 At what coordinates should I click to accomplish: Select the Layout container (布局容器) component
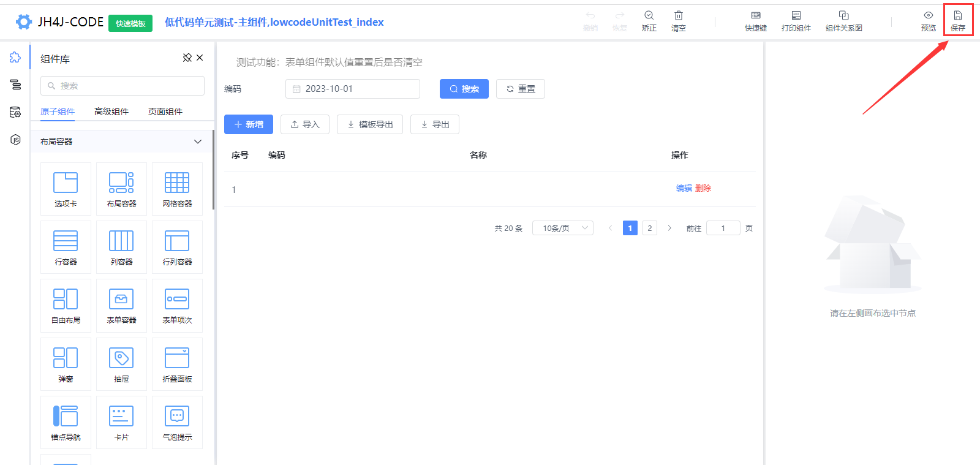(121, 189)
